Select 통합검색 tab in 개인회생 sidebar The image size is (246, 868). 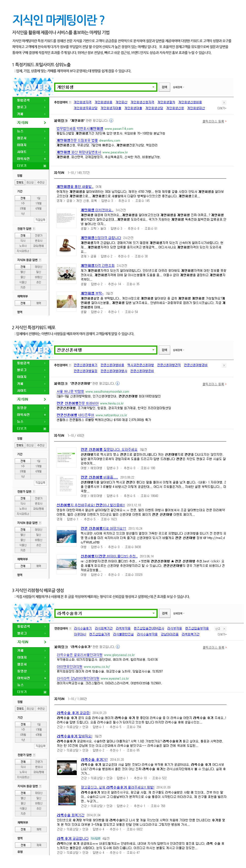31,100
